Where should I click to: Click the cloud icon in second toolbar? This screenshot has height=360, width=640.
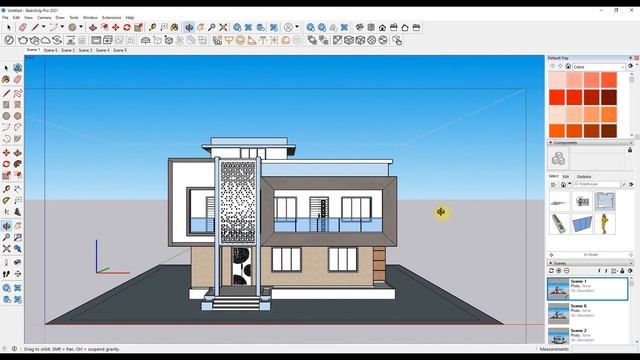tap(46, 40)
